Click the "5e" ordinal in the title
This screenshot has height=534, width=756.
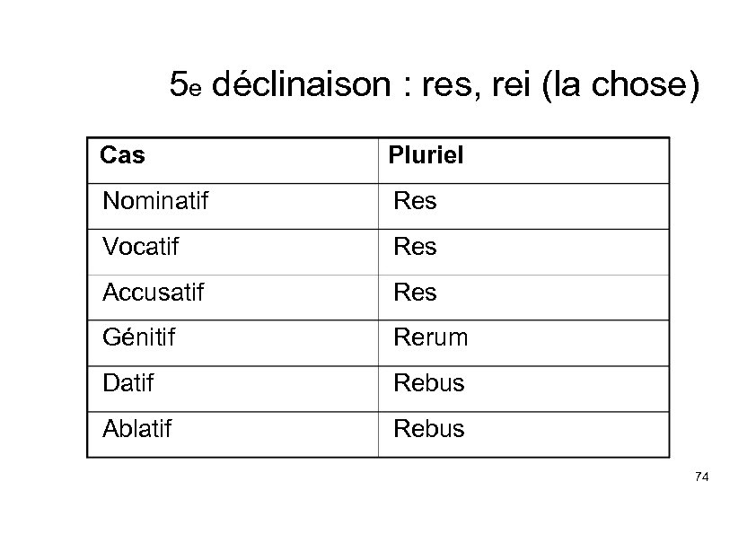click(187, 87)
